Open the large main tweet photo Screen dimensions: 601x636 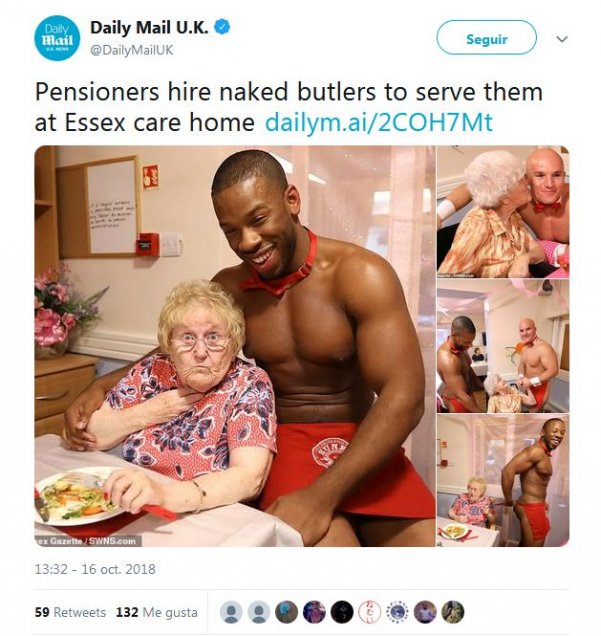pos(235,346)
